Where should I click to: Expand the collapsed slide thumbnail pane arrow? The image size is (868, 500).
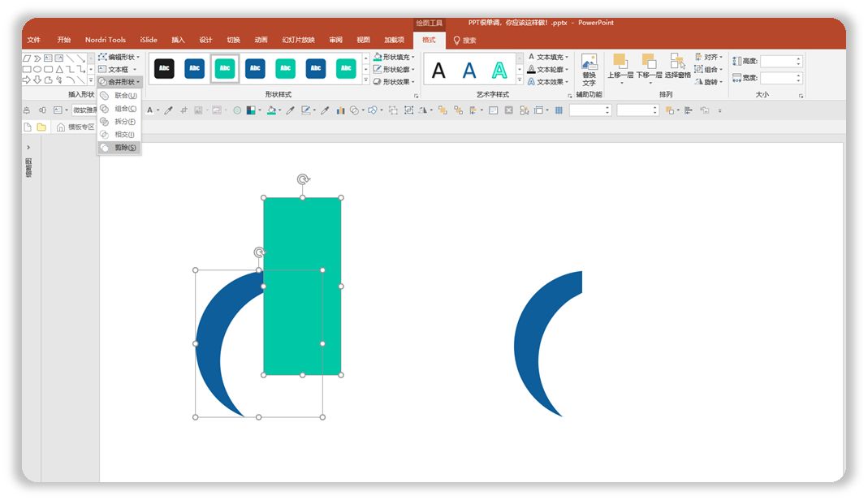[x=28, y=147]
